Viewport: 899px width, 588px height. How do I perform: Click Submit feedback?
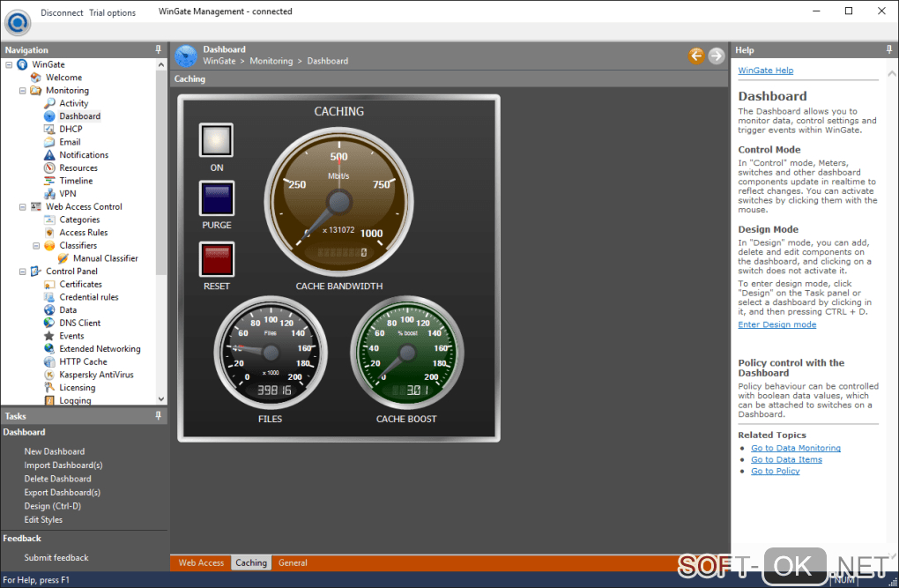pyautogui.click(x=56, y=558)
